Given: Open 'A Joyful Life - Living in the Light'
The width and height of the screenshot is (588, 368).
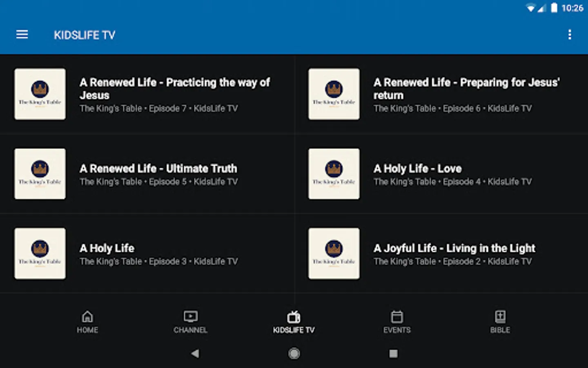Looking at the screenshot, I should coord(454,248).
